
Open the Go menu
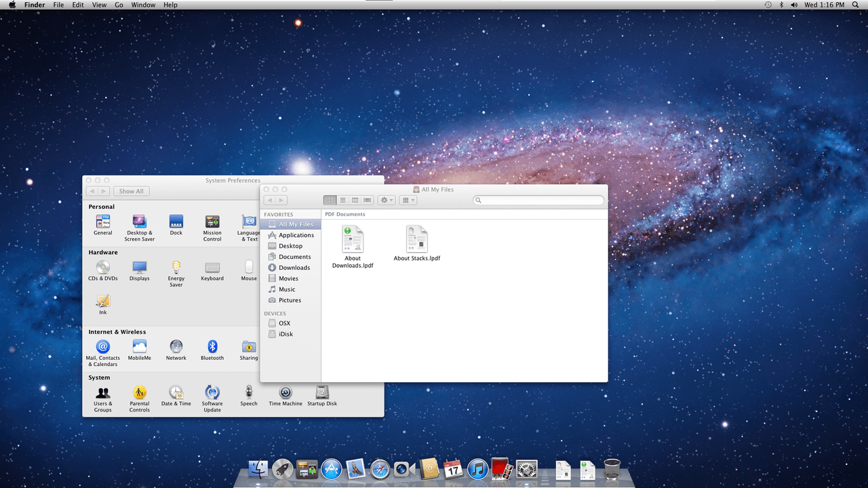click(119, 5)
